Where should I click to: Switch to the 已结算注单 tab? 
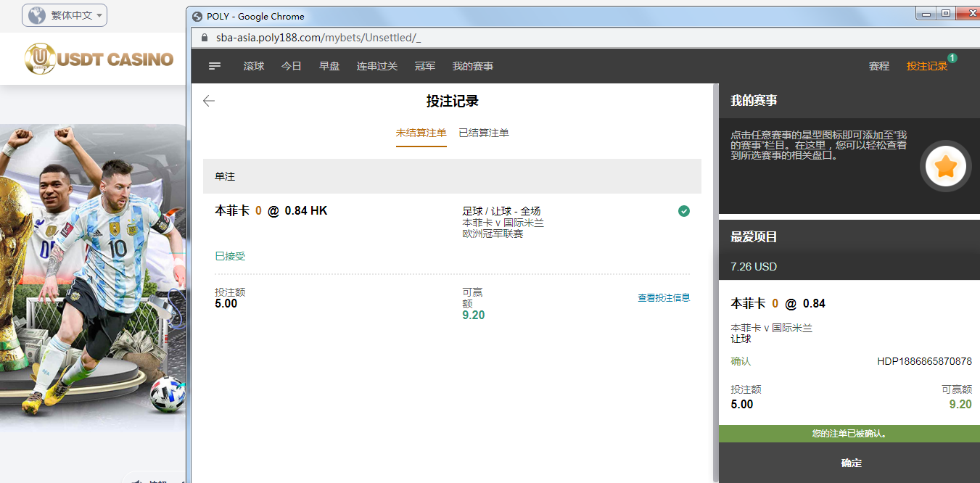(x=484, y=133)
